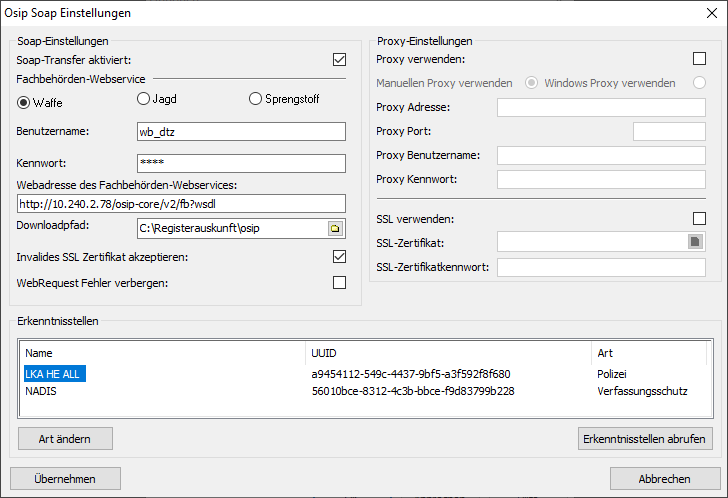Focus the Kennwort password field

tap(240, 163)
